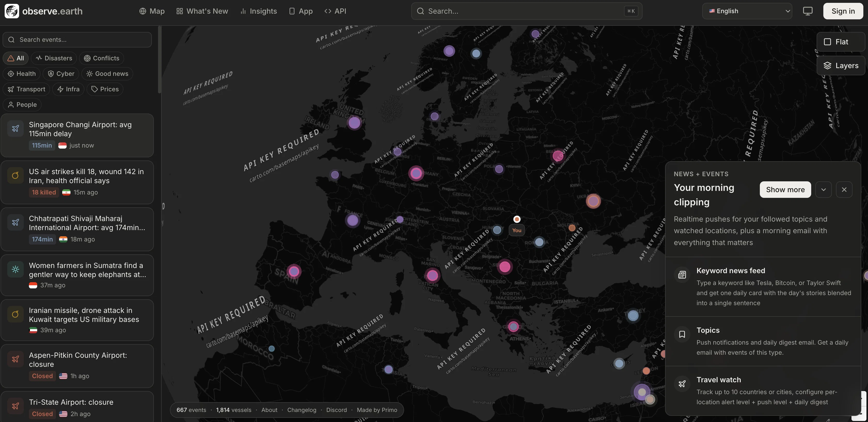The height and width of the screenshot is (422, 868).
Task: Click the Aspen-Pitkin closure plane icon
Action: click(15, 359)
